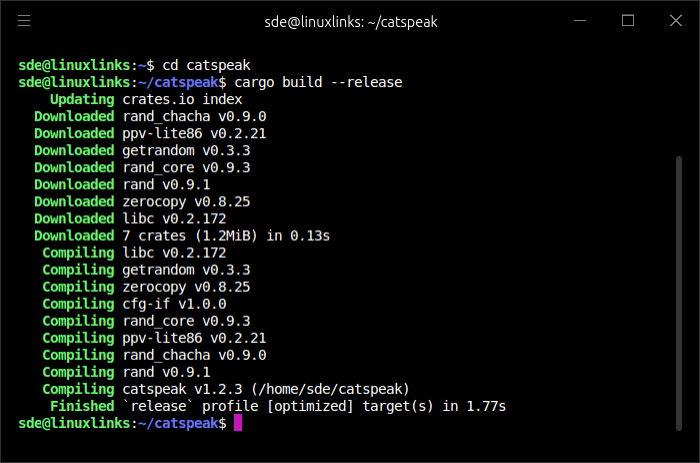The image size is (700, 463).
Task: Click the vertical scrollbar thumb
Action: tap(679, 293)
